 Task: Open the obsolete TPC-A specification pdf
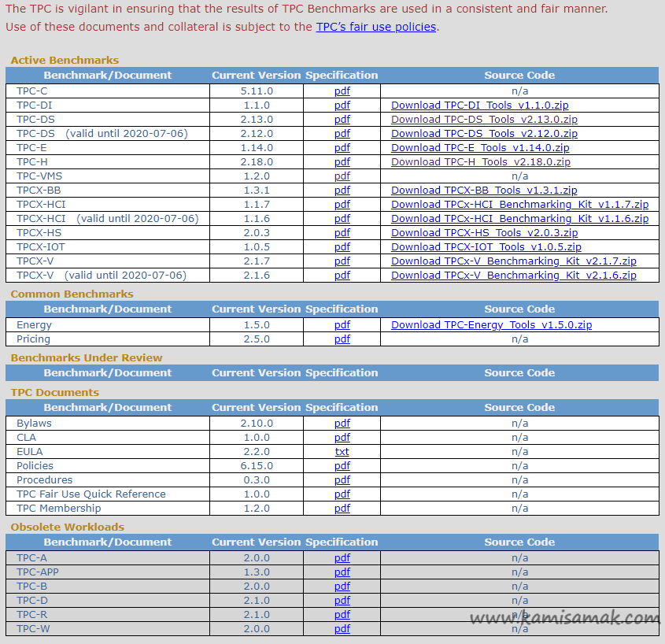(342, 558)
